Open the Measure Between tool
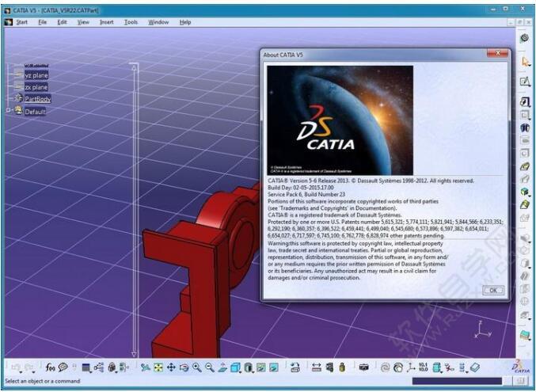 [x=317, y=367]
